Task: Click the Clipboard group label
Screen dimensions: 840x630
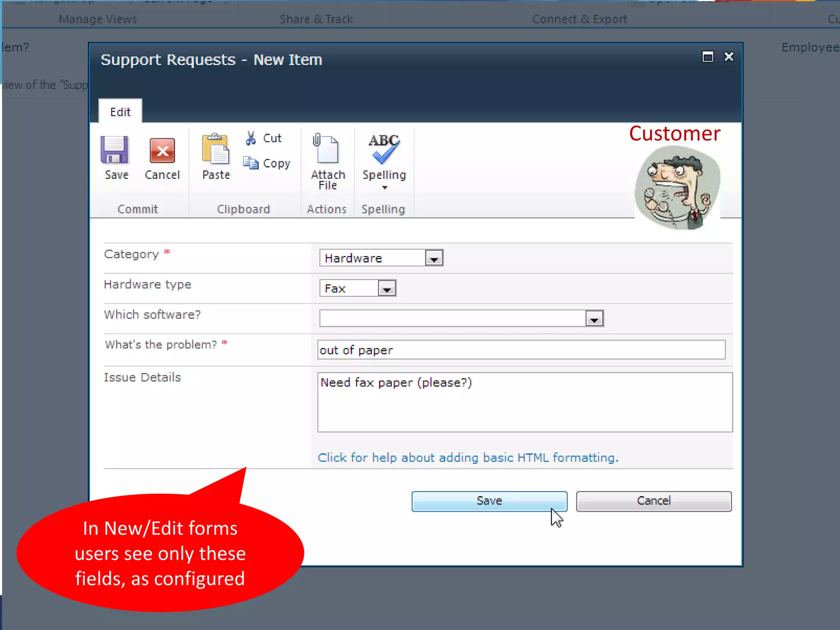Action: pyautogui.click(x=243, y=209)
